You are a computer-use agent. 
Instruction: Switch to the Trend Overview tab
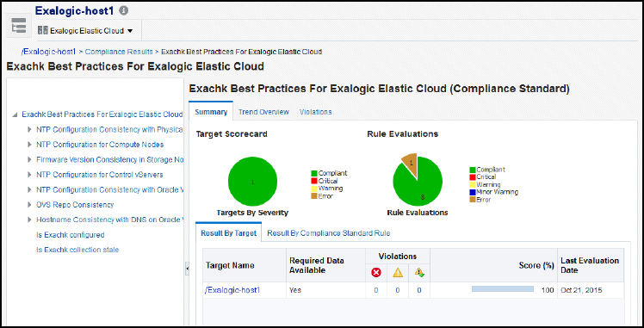pos(263,112)
